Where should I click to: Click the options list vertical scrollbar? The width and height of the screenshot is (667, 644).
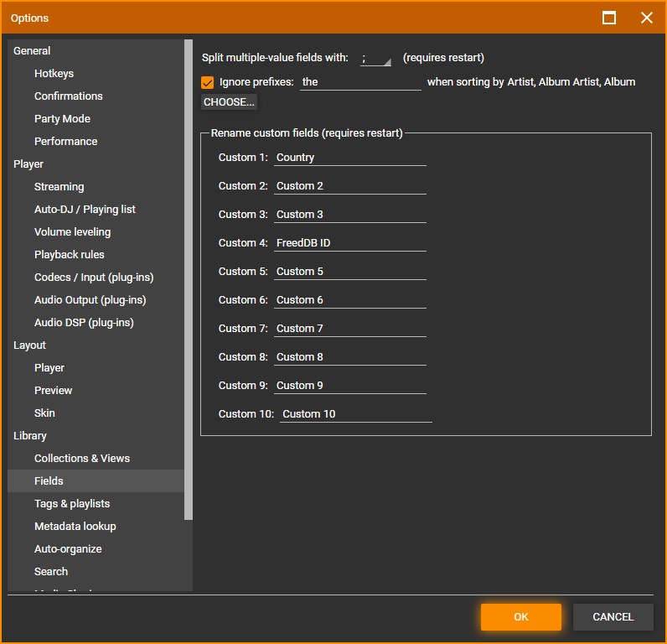point(189,277)
